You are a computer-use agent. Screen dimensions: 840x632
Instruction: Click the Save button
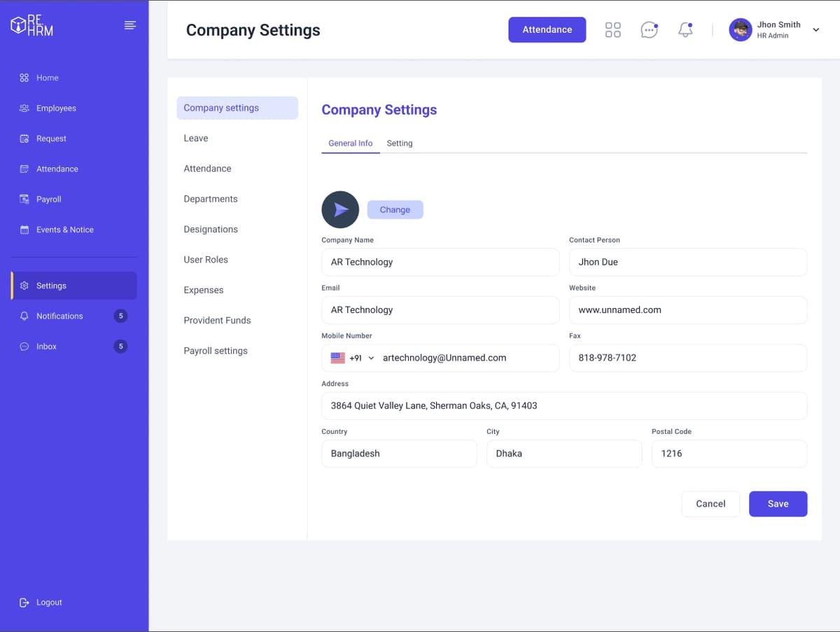[778, 503]
